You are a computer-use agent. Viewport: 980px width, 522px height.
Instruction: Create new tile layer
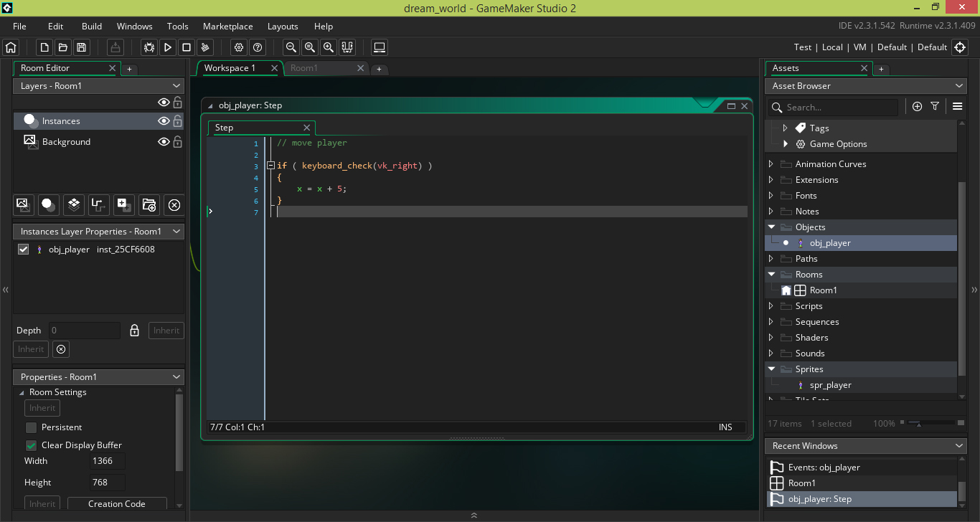tap(74, 205)
